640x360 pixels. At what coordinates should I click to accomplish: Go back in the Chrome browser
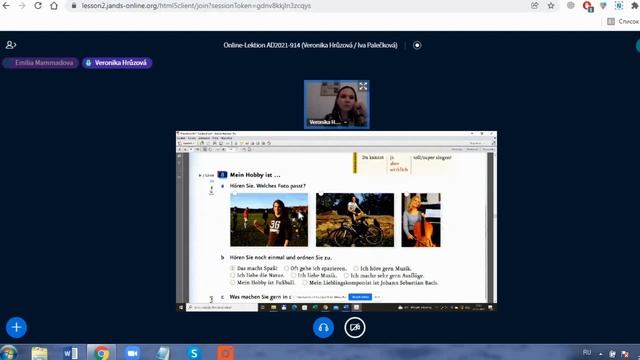click(6, 6)
